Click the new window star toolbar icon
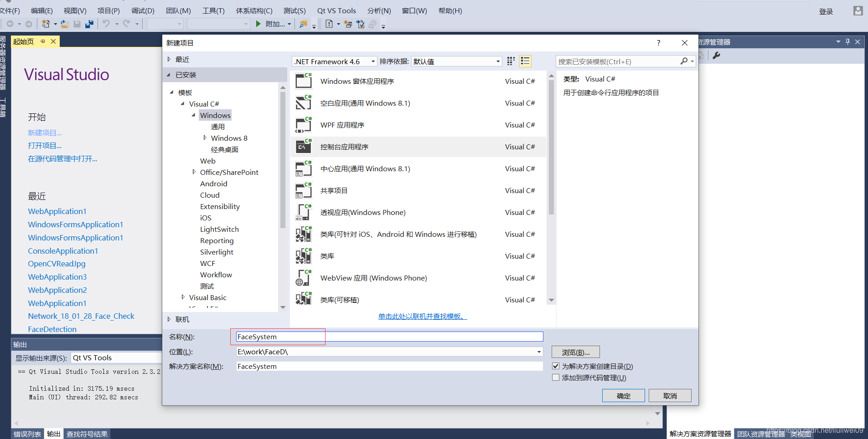The height and width of the screenshot is (439, 868). pyautogui.click(x=348, y=24)
